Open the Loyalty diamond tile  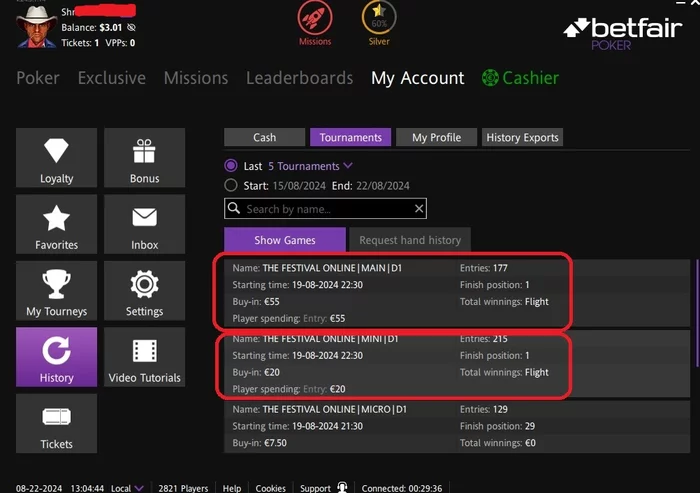click(x=56, y=158)
